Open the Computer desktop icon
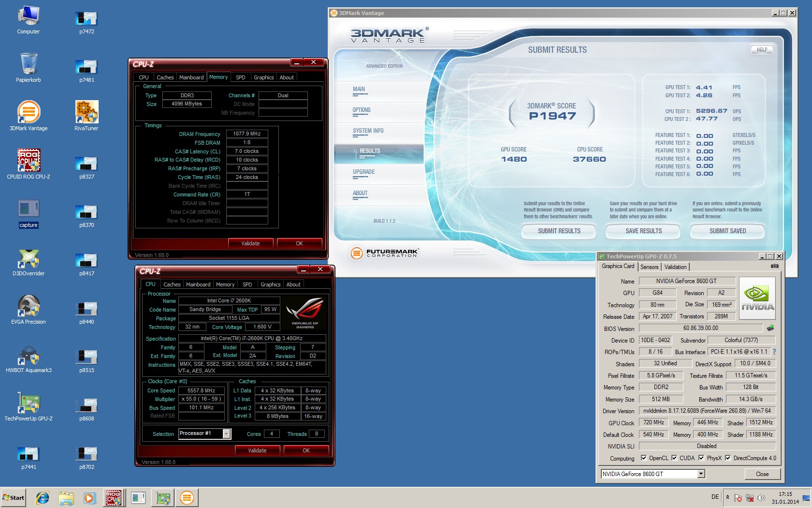812x508 pixels. [x=29, y=20]
